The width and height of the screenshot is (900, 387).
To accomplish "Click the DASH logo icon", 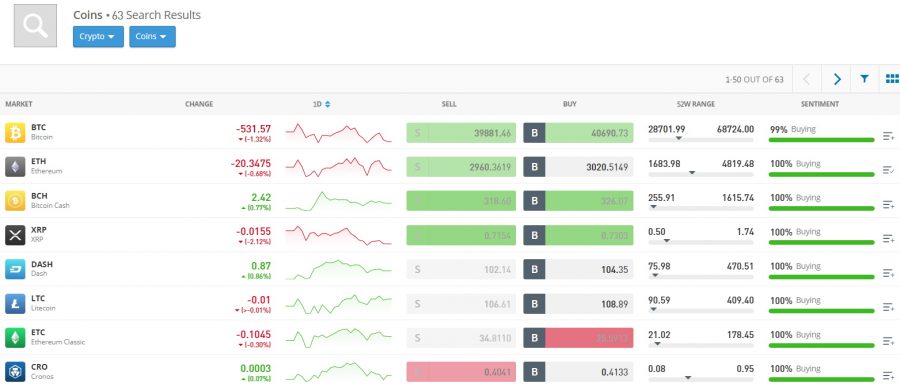I will (x=15, y=269).
